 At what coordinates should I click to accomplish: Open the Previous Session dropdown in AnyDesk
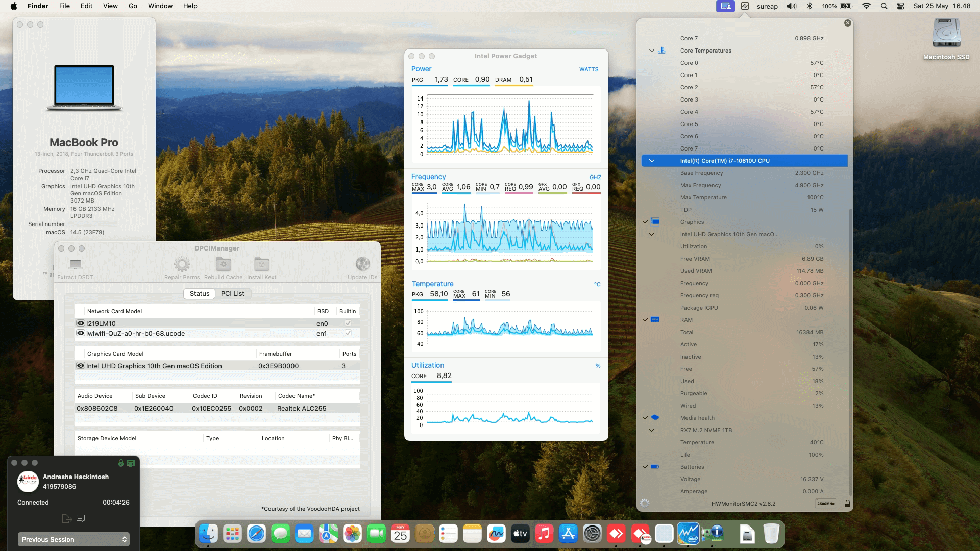tap(73, 539)
